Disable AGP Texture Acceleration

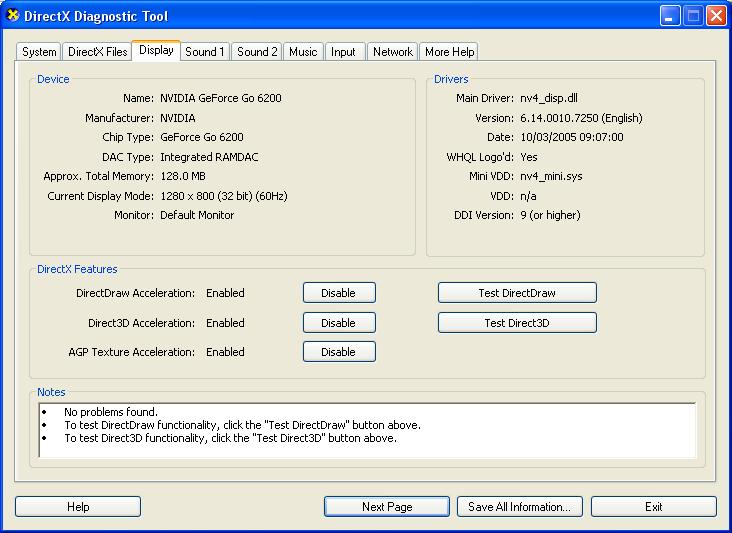(x=339, y=352)
